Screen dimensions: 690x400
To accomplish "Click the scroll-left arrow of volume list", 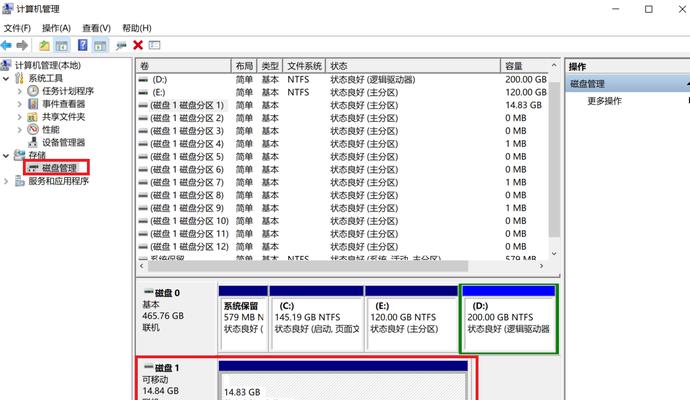I will (x=142, y=266).
